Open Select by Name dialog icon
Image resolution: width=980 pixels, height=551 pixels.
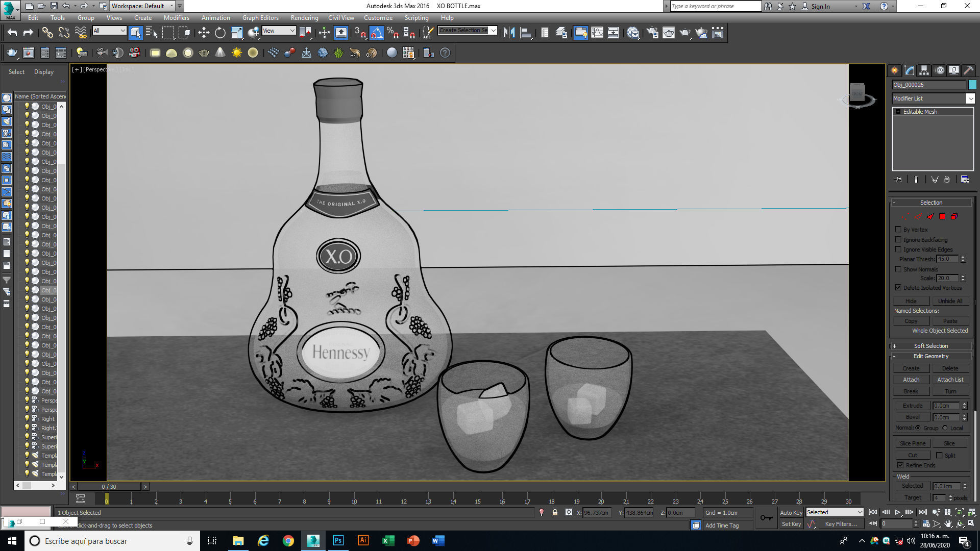[x=152, y=33]
